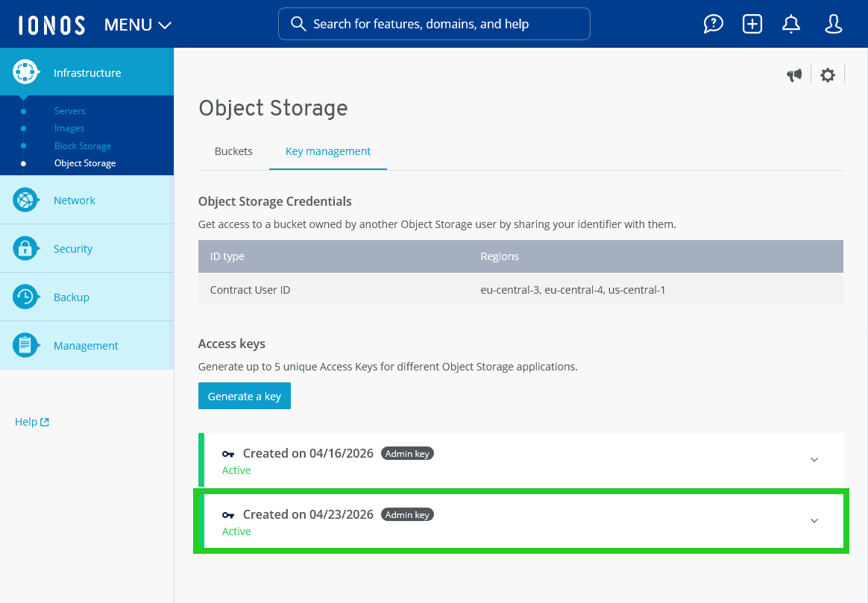Open Block Storage from the sidebar menu
The height and width of the screenshot is (603, 868).
point(82,145)
